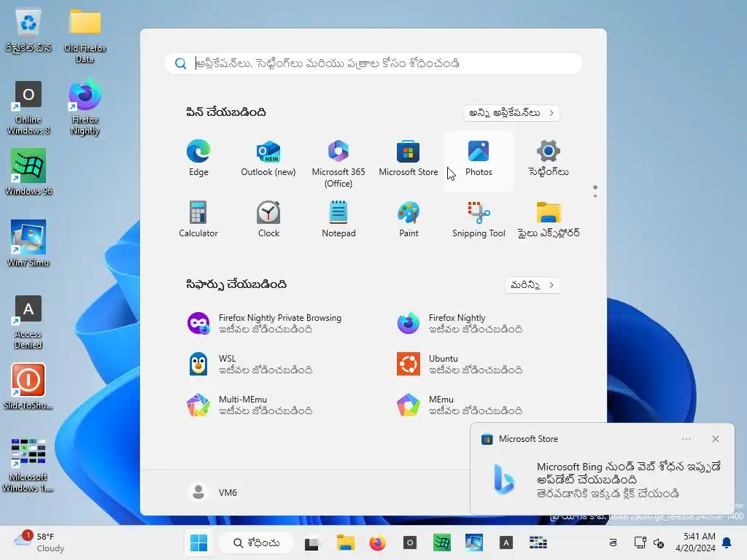Open Online Windows 8 taskbar icon

click(410, 542)
